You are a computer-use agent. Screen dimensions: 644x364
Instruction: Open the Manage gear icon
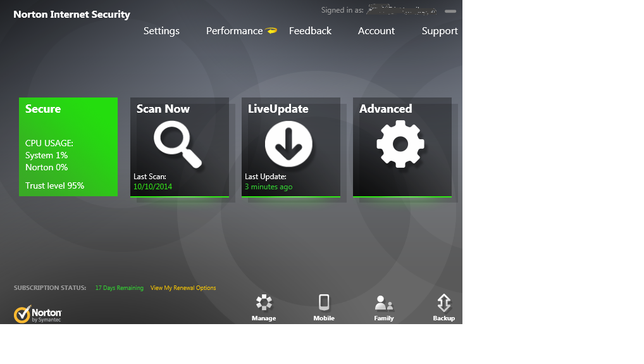[264, 303]
